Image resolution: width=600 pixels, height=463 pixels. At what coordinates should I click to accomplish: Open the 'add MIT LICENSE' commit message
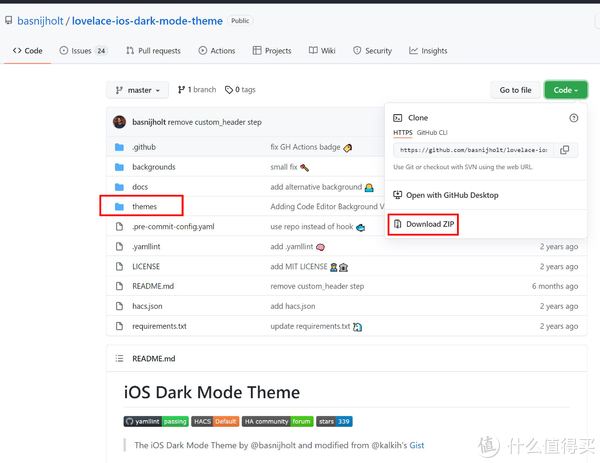point(299,266)
